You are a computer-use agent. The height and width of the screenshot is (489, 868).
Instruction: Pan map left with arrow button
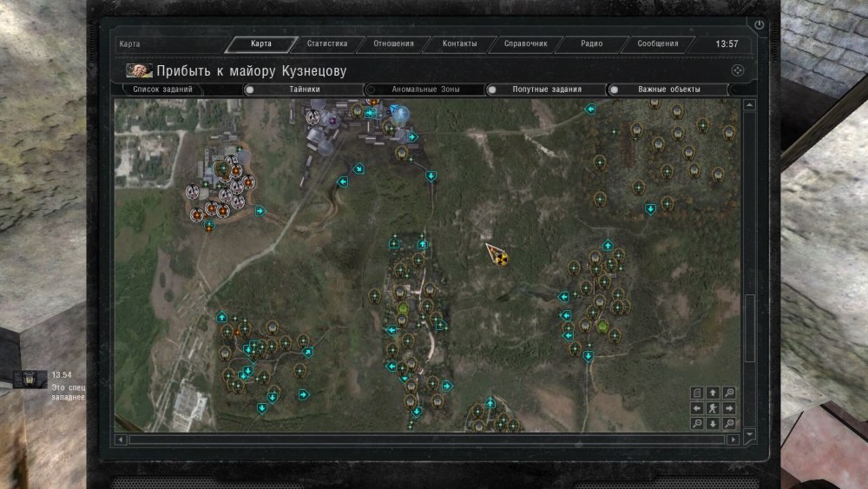pos(697,408)
